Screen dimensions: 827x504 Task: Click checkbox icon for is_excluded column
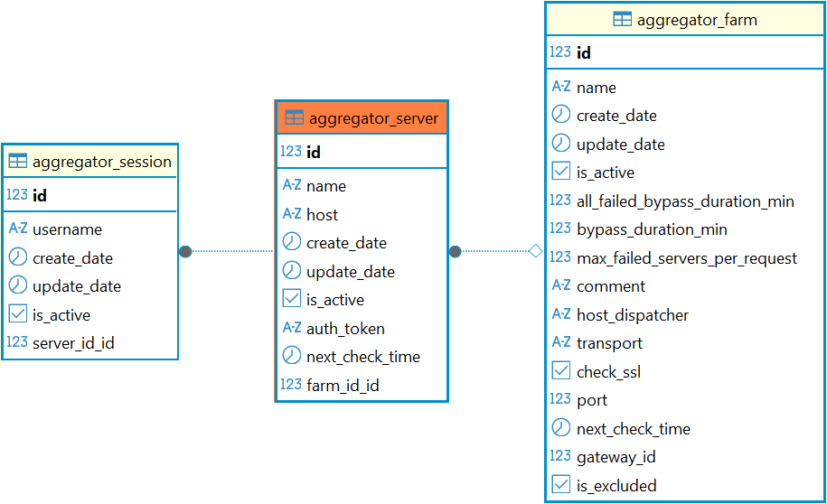pos(561,485)
